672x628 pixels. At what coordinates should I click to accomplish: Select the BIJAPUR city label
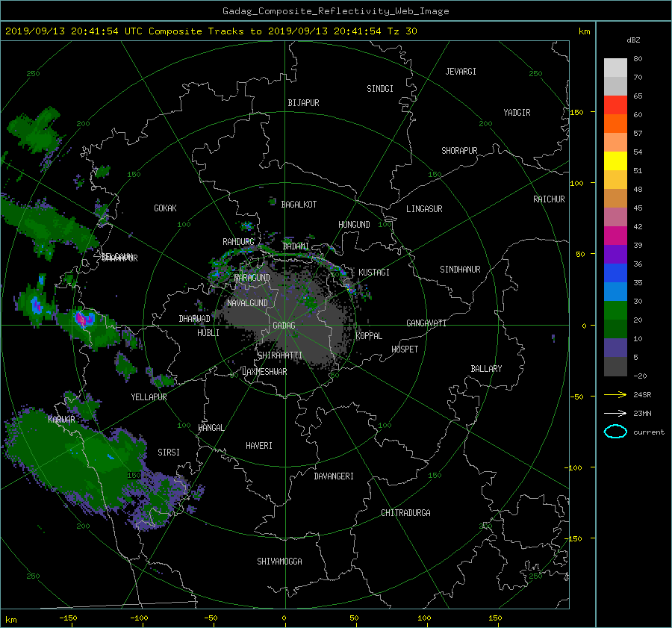(303, 103)
